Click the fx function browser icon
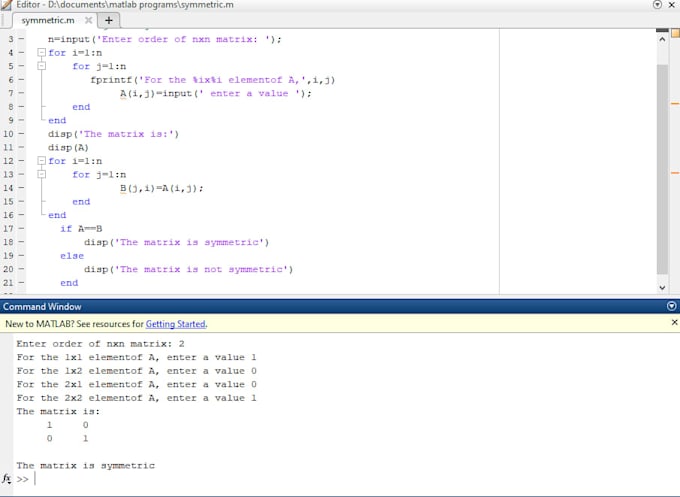 pos(7,479)
